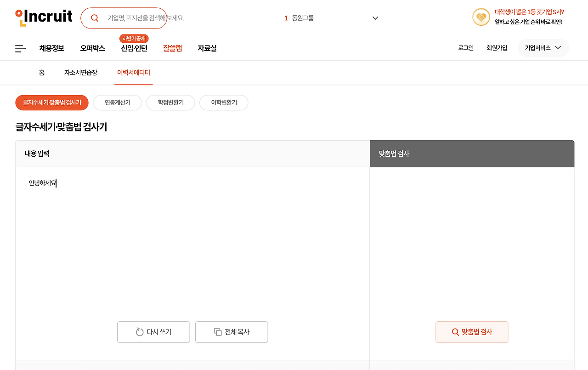Click the 맞춤법 검사 magnifier icon

pos(455,332)
